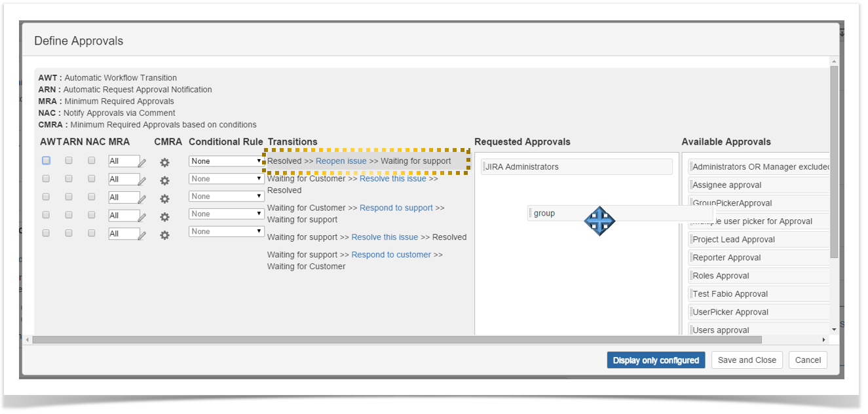The height and width of the screenshot is (414, 868).
Task: Follow the Reopen issue transition link
Action: (x=341, y=161)
